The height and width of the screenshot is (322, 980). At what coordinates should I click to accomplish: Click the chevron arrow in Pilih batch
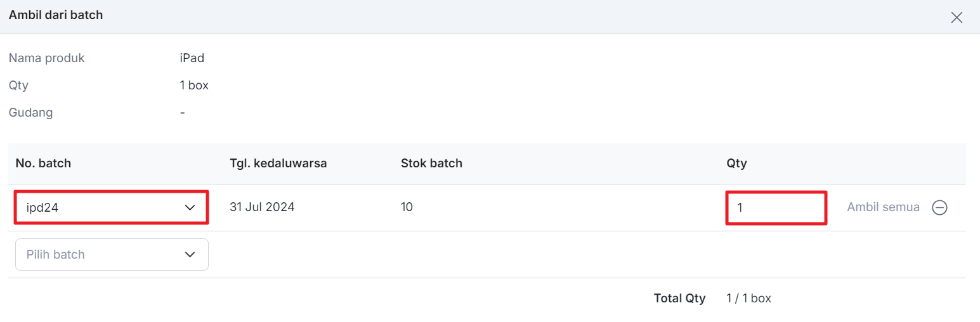tap(190, 254)
